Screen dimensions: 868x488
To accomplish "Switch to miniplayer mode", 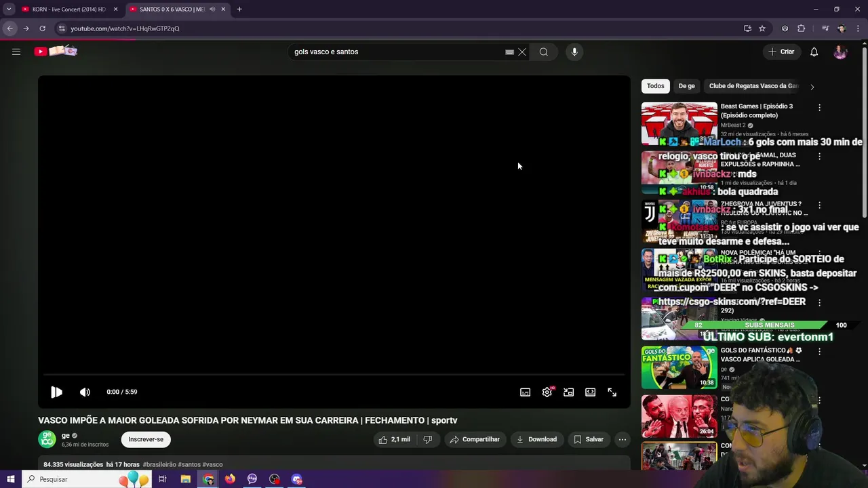I will point(569,392).
